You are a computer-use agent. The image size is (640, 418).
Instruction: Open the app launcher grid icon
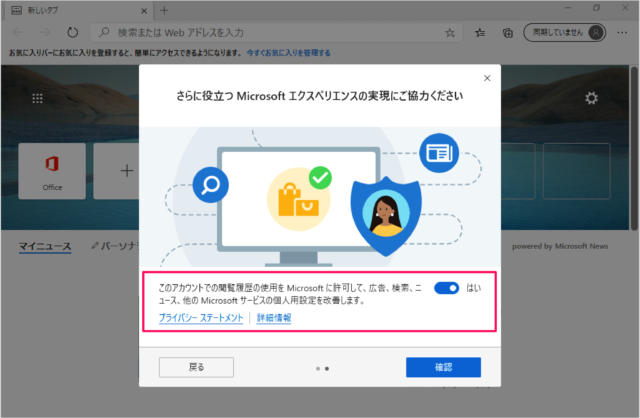(x=38, y=98)
